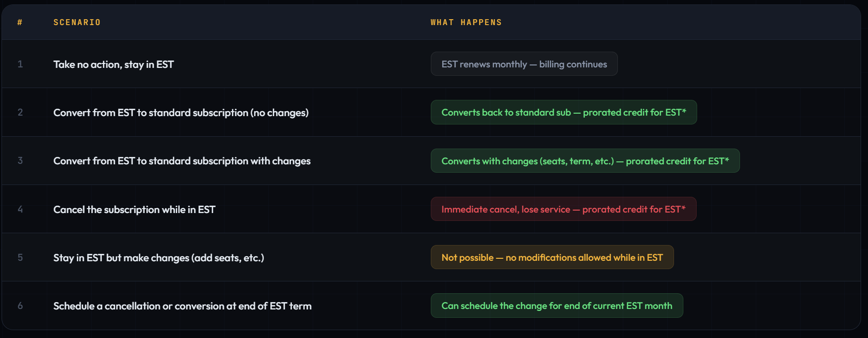The image size is (868, 338).
Task: Click row number 1
Action: 20,64
